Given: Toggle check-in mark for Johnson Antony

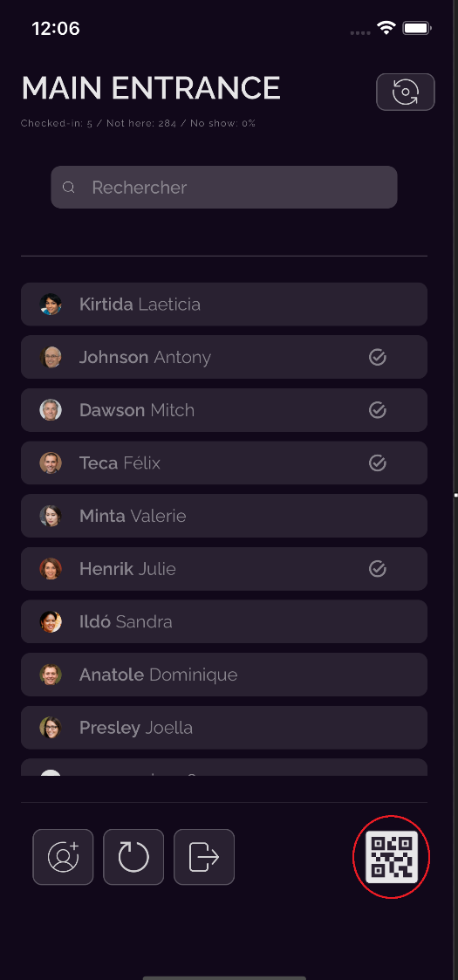Looking at the screenshot, I should pyautogui.click(x=378, y=358).
